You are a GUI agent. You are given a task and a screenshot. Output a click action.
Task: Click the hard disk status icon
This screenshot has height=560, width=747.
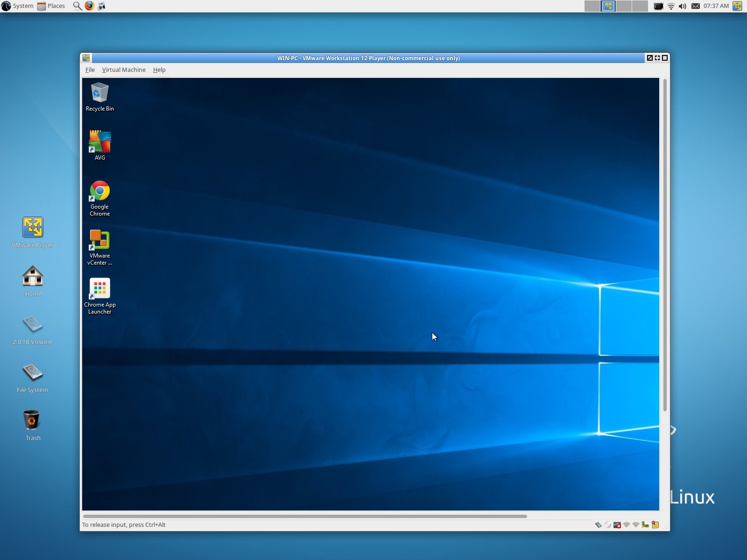click(x=599, y=525)
